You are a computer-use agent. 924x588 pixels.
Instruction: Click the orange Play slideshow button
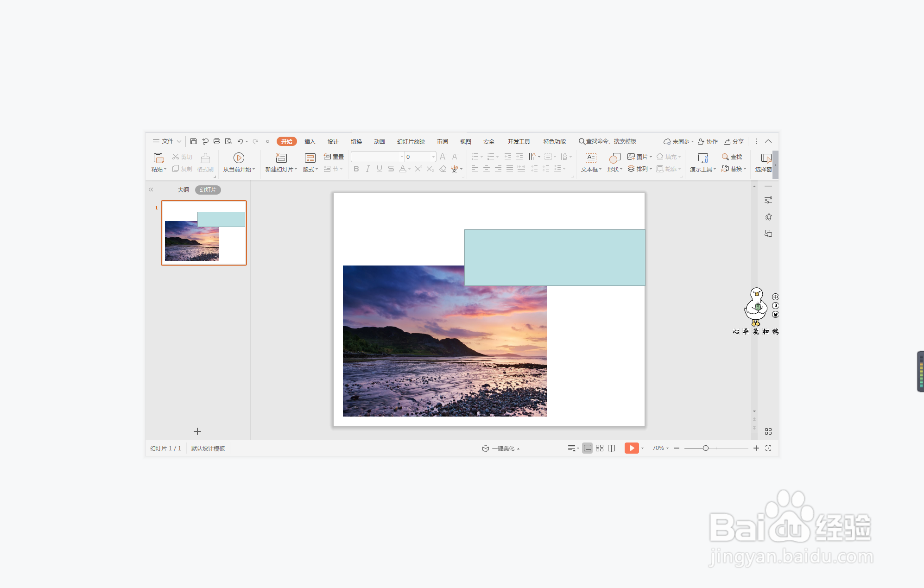[632, 448]
